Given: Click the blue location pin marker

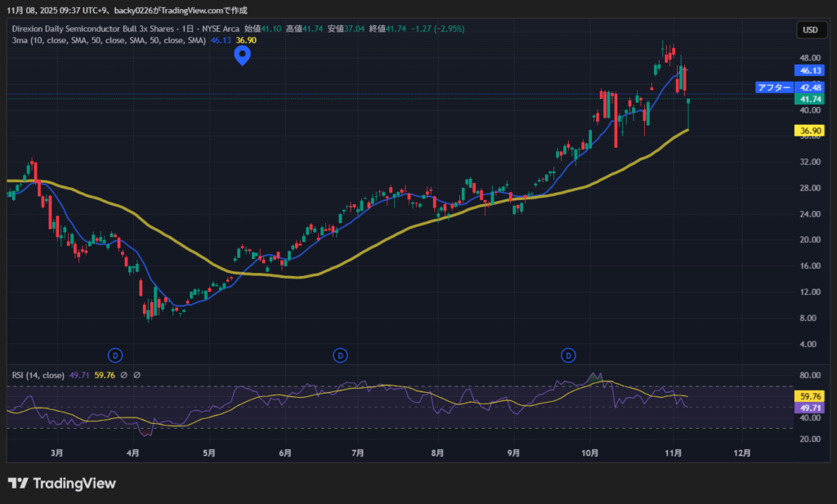Looking at the screenshot, I should click(x=242, y=55).
